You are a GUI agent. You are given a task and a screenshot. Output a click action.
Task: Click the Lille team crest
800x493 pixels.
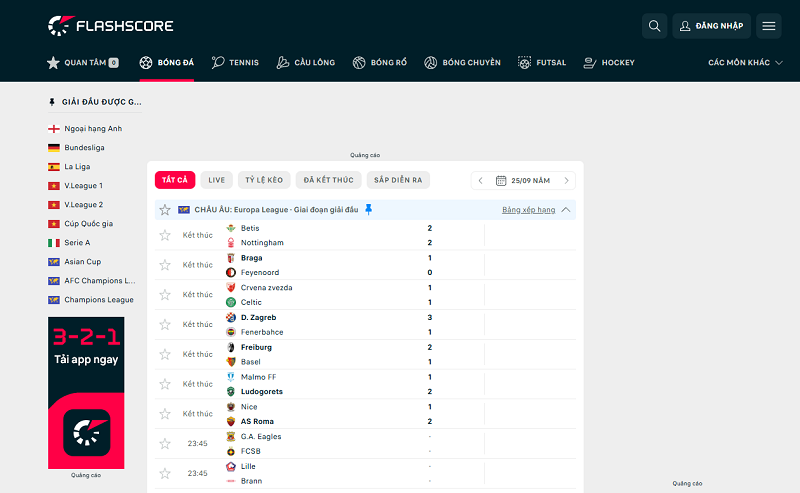pyautogui.click(x=231, y=466)
